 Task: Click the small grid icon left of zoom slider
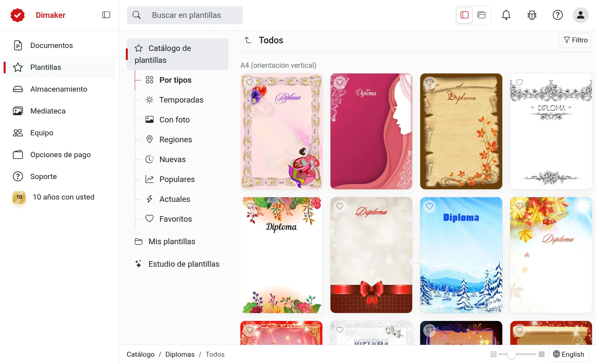493,354
